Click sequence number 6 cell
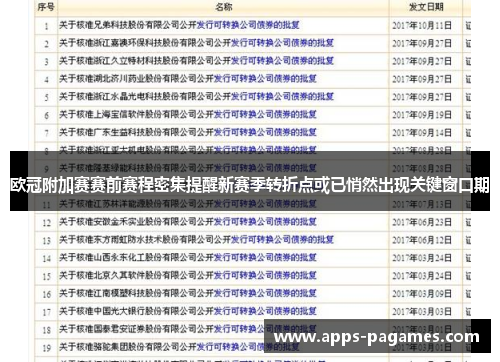Viewport: 500px width, 362px height. [46, 115]
